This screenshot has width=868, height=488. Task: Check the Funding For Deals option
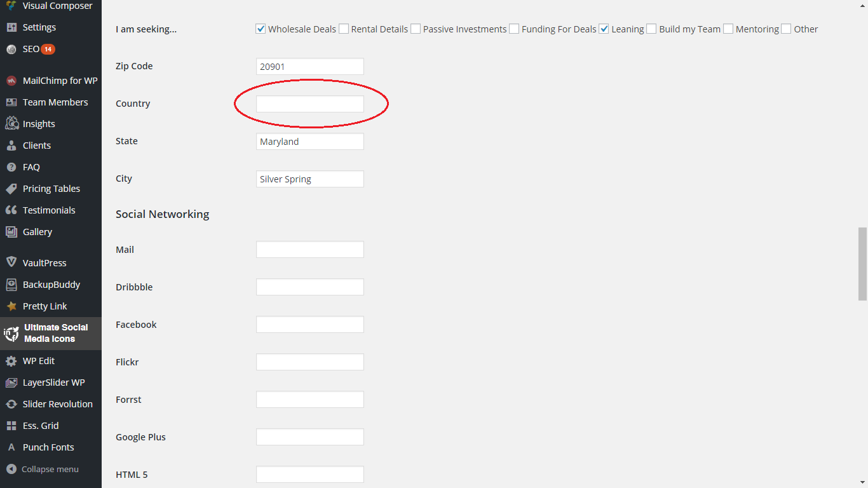tap(514, 29)
